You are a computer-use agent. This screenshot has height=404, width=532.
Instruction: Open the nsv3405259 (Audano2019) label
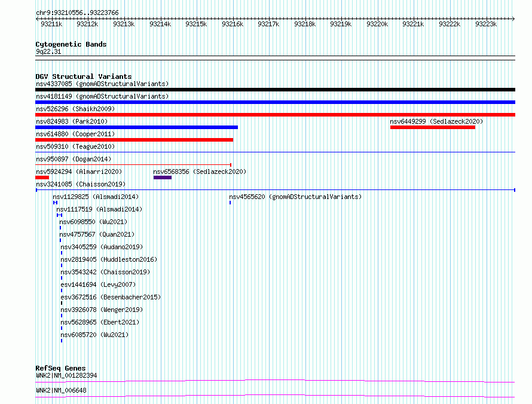tap(102, 247)
